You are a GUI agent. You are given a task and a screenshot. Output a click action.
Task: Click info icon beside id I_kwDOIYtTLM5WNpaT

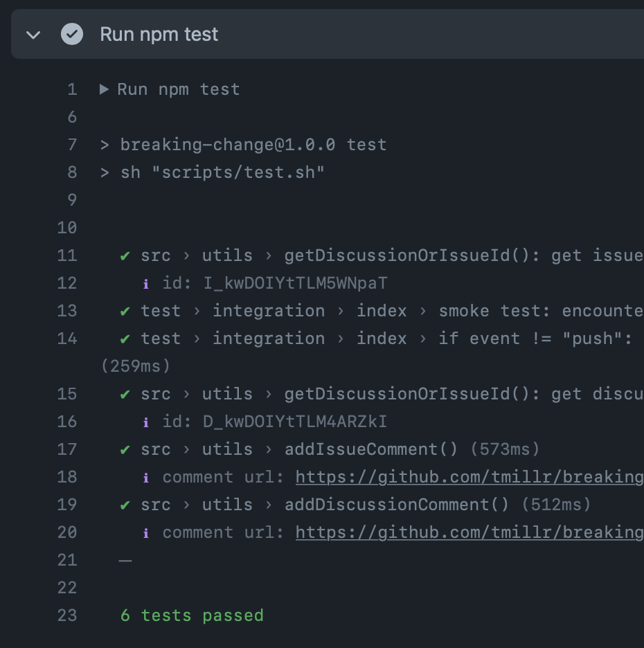coord(145,284)
